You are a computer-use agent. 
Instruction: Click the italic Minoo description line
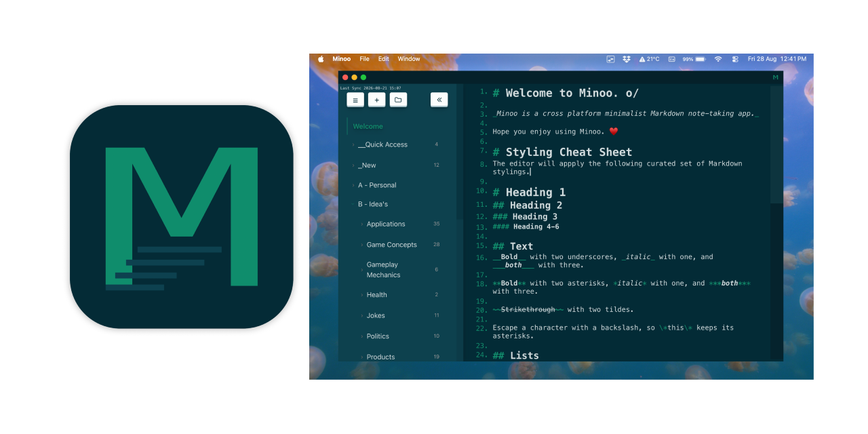(625, 113)
